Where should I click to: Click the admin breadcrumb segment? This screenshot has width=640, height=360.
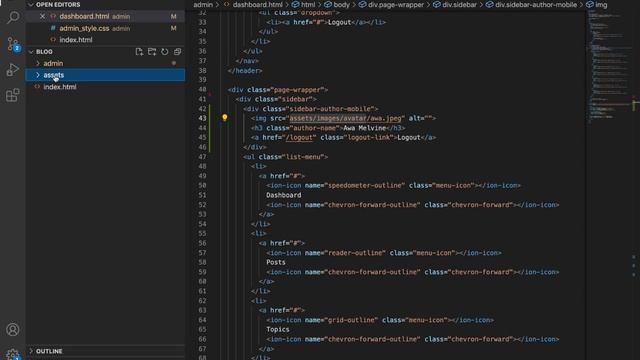click(203, 5)
